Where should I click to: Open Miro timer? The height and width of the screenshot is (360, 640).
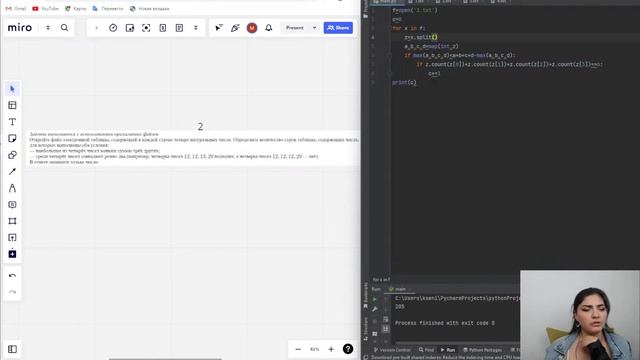[113, 28]
